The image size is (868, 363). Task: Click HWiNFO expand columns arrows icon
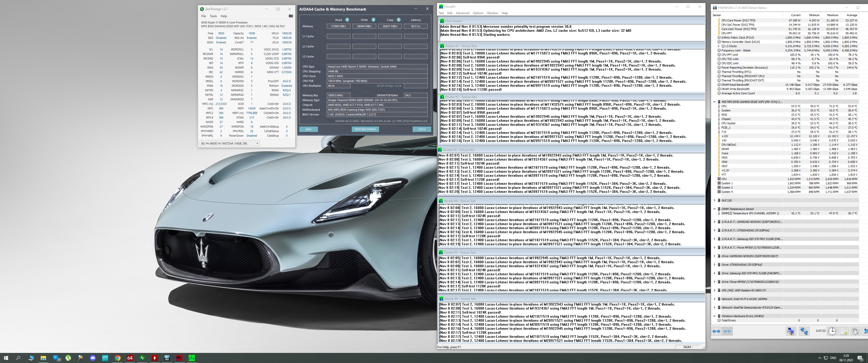[716, 331]
